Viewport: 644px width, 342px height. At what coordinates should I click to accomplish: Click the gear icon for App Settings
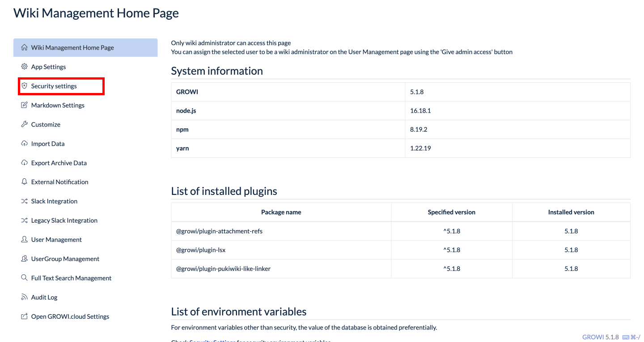tap(25, 67)
